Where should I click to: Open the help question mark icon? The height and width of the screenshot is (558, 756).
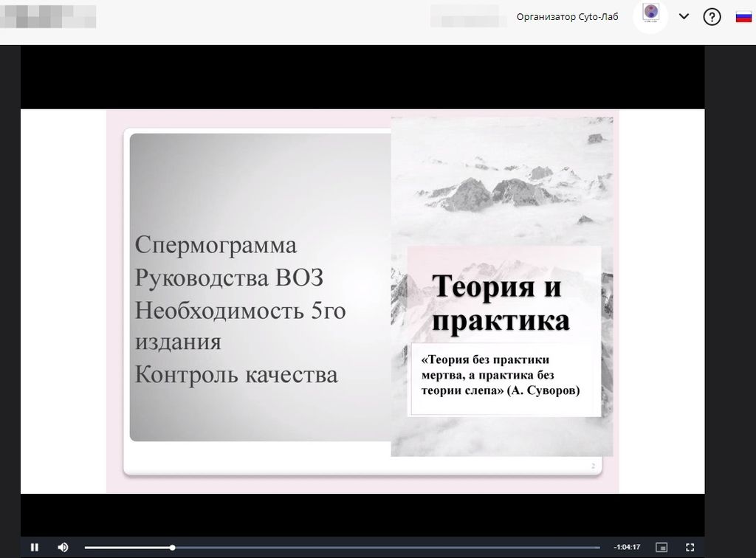coord(712,17)
